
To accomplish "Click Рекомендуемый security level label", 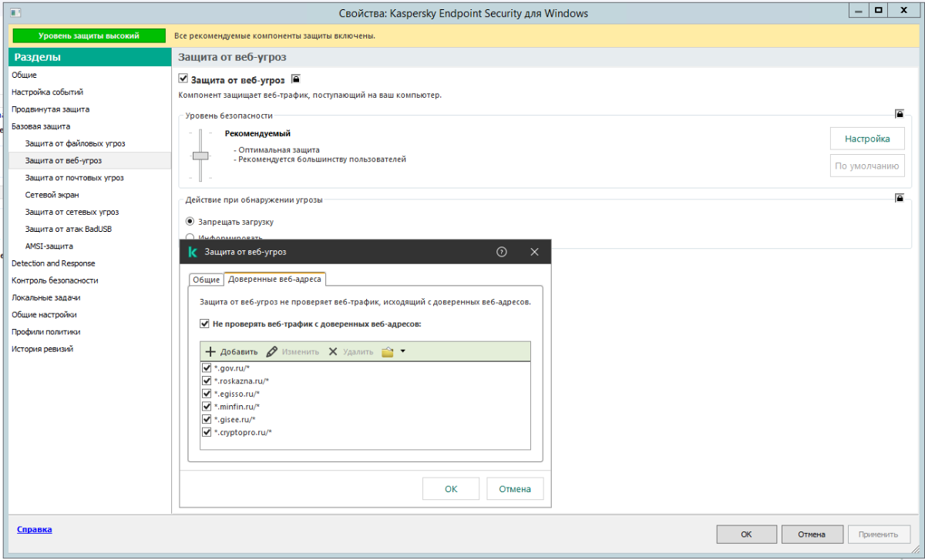I will [x=257, y=133].
